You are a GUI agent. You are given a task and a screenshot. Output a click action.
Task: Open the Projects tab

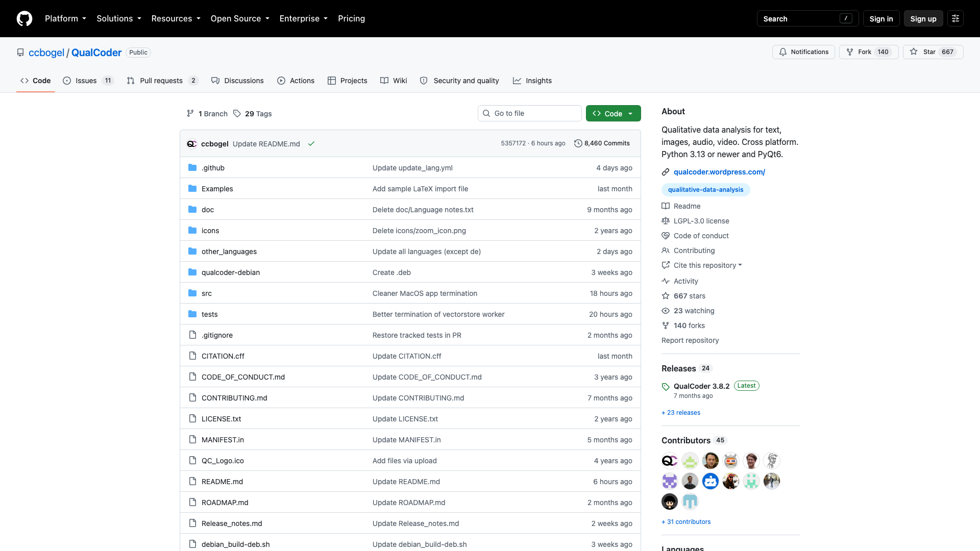click(348, 81)
